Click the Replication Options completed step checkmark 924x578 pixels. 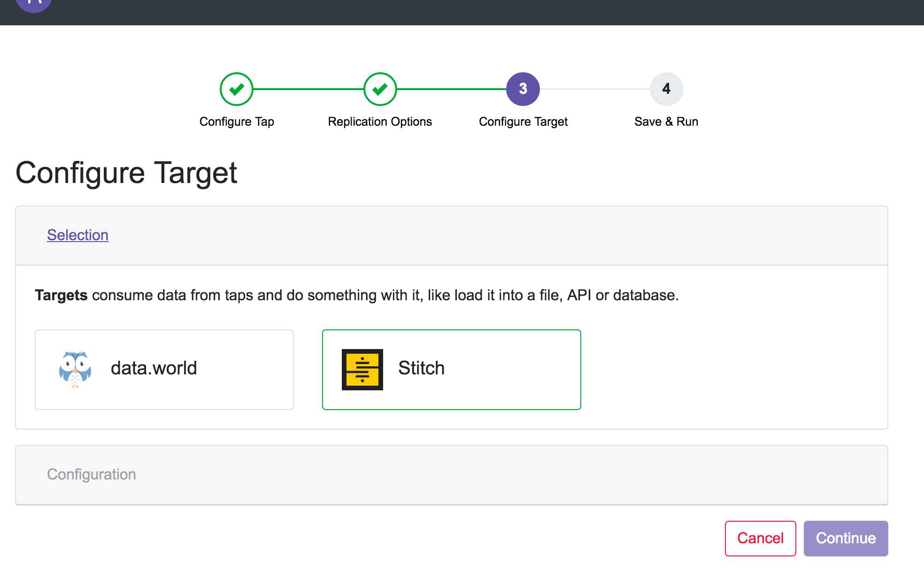click(380, 89)
